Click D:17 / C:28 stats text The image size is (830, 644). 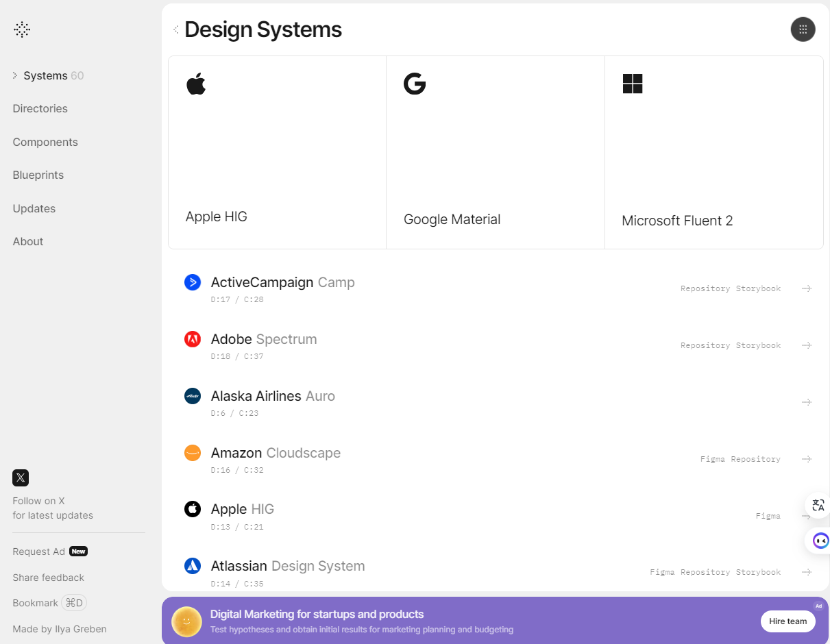pyautogui.click(x=237, y=299)
